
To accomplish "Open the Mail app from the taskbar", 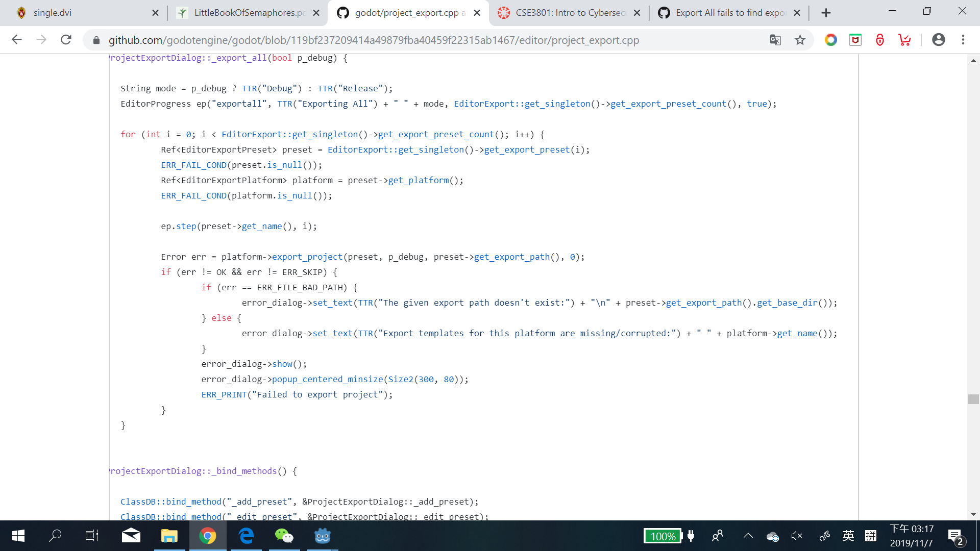I will (131, 536).
